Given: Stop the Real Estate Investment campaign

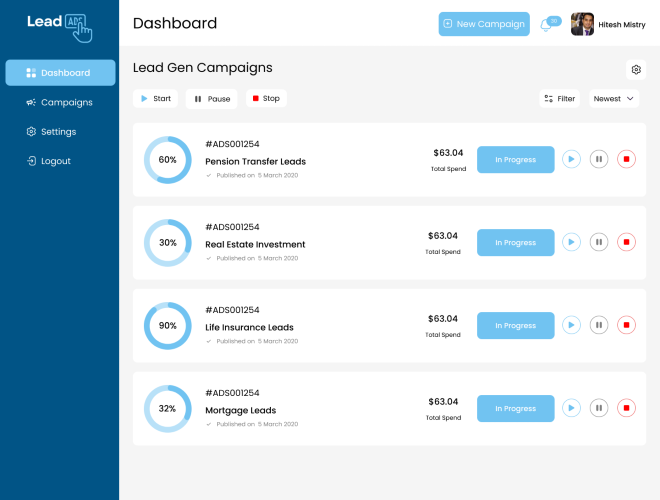Looking at the screenshot, I should point(626,242).
